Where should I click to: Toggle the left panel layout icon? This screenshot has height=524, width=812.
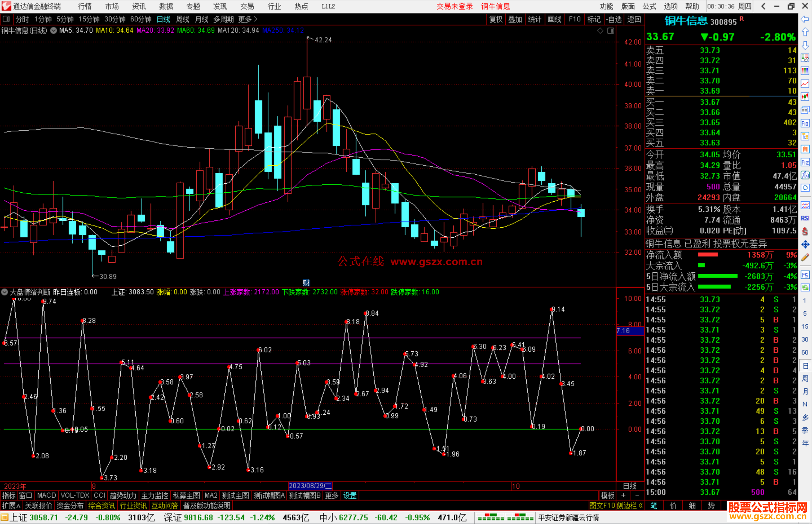point(6,19)
